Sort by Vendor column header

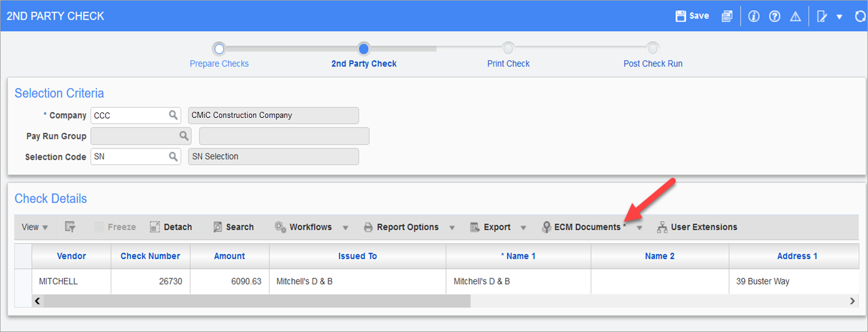point(71,256)
